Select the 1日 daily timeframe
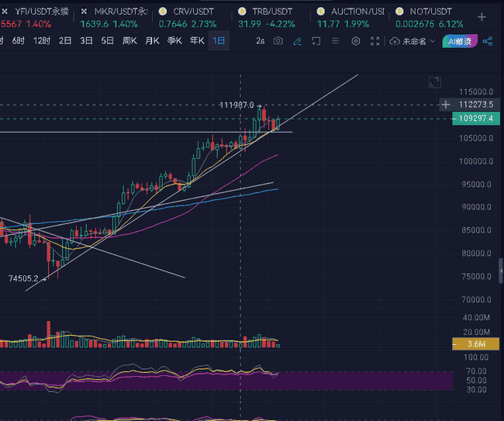 (x=219, y=40)
